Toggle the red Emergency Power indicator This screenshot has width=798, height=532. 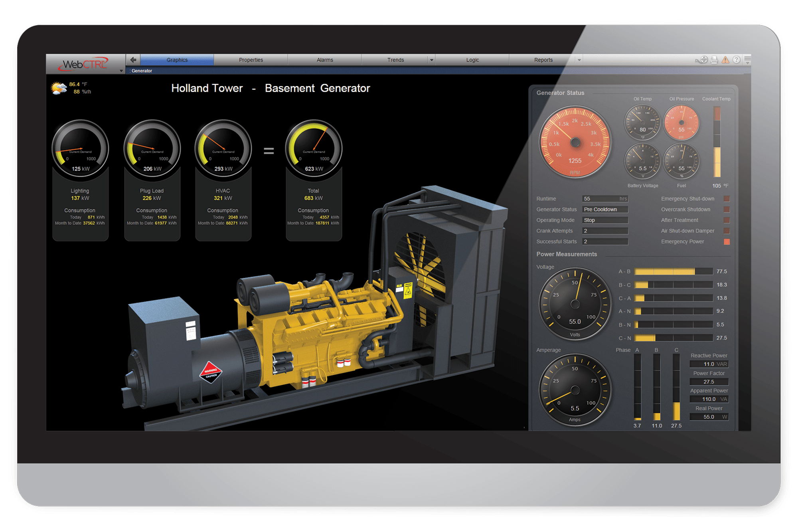coord(727,241)
